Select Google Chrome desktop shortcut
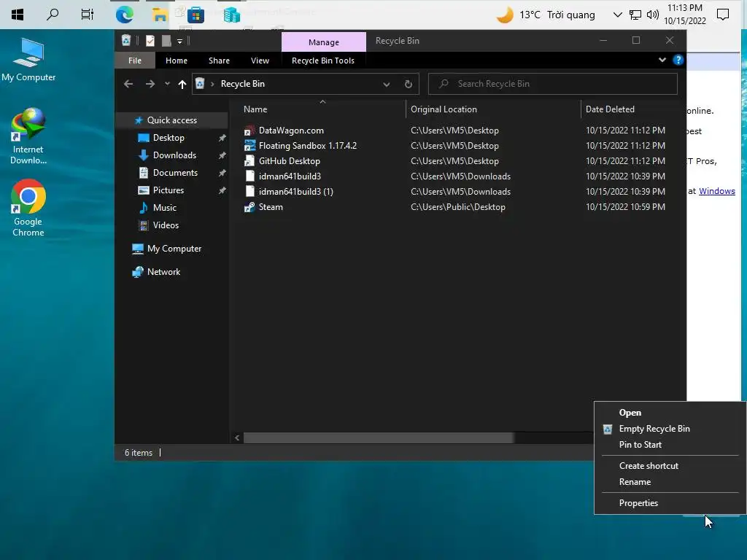This screenshot has width=747, height=560. click(x=28, y=208)
